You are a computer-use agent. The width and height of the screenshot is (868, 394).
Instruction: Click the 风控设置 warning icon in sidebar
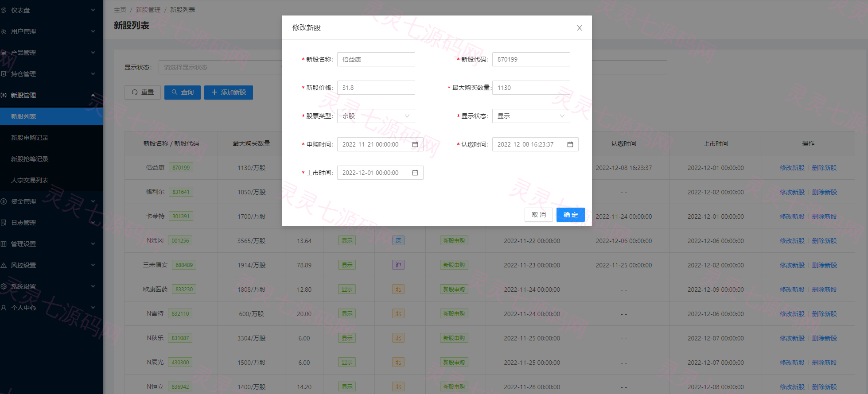(4, 265)
